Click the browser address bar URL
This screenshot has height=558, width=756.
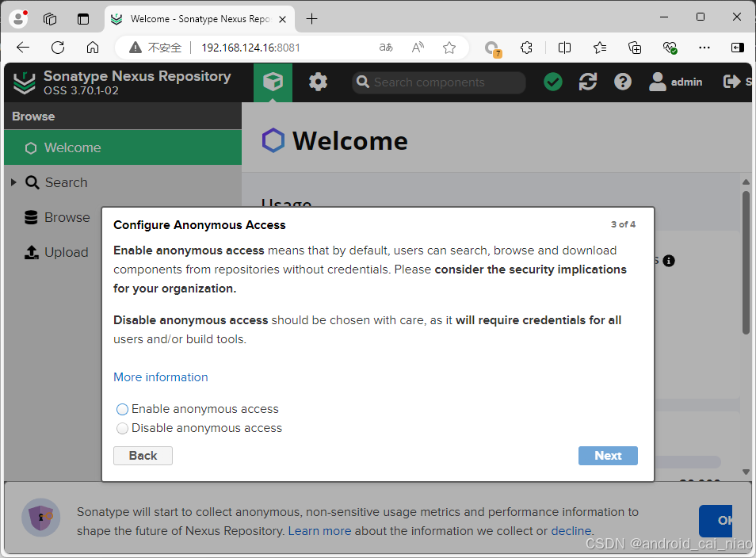250,48
